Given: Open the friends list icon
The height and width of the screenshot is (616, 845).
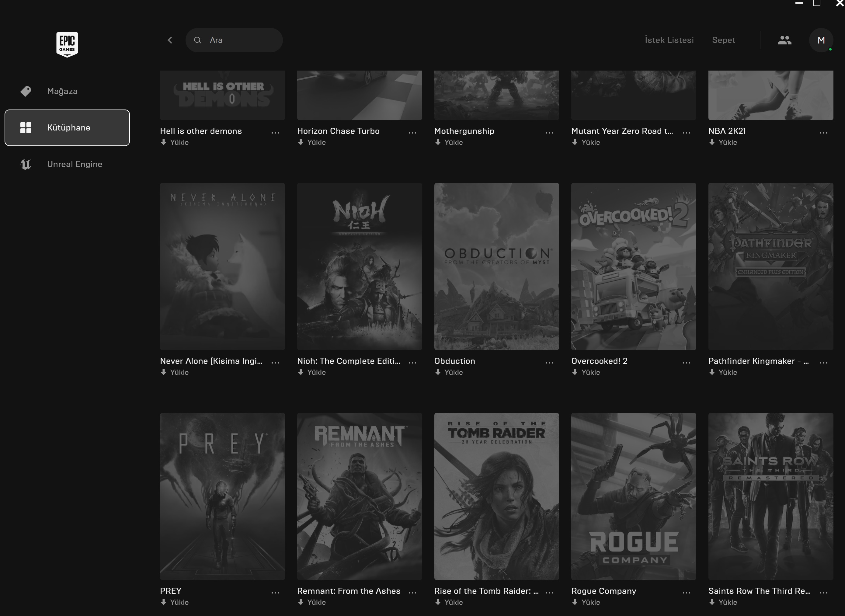Looking at the screenshot, I should 784,40.
